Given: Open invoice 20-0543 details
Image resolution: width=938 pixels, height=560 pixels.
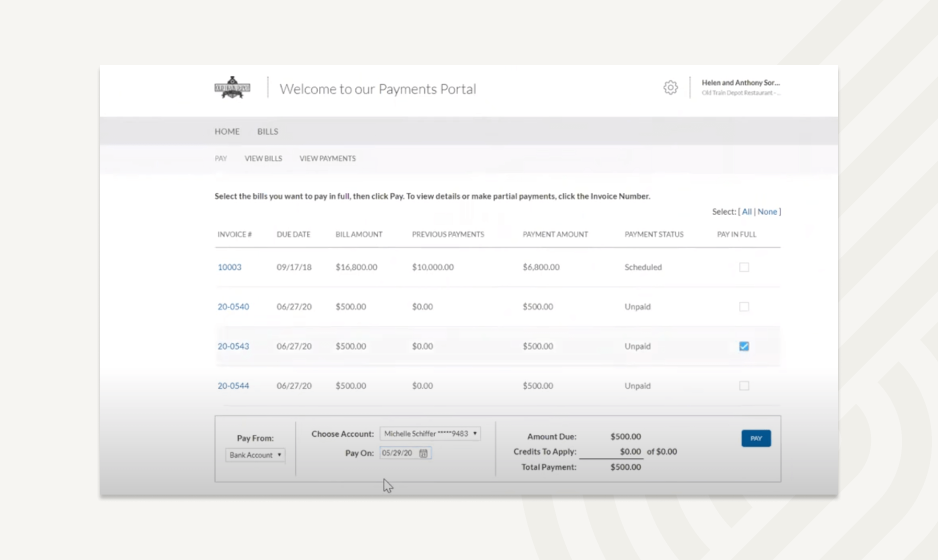Looking at the screenshot, I should [233, 346].
